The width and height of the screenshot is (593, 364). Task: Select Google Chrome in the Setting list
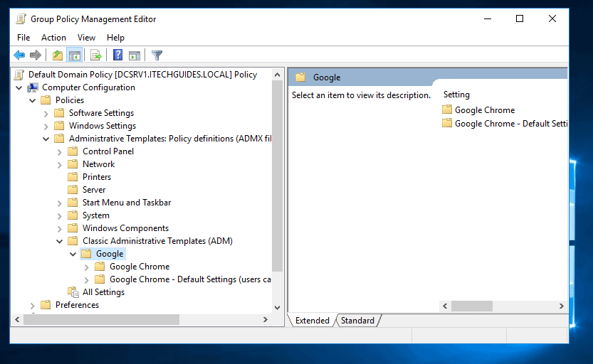484,110
